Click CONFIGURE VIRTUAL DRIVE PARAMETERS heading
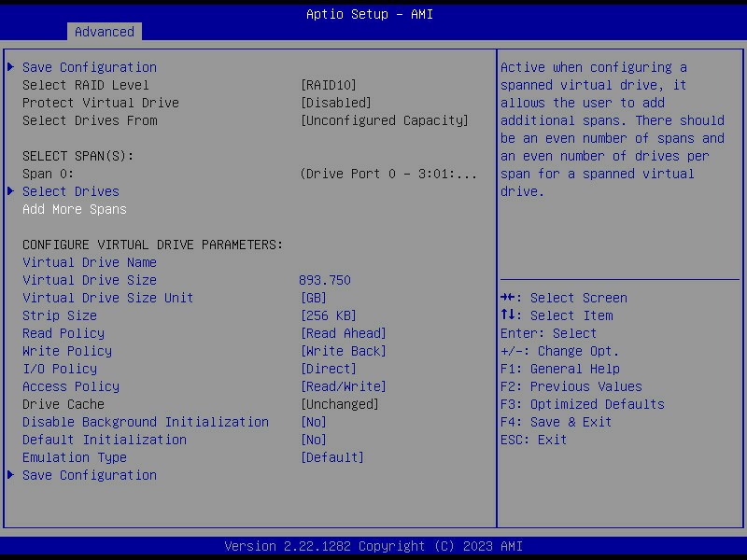The height and width of the screenshot is (560, 747). 152,245
